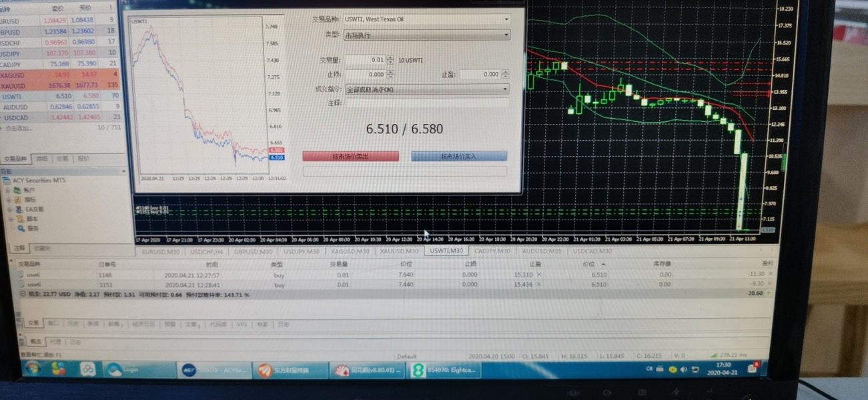
Task: Click the 止盈 take profit input field
Action: [480, 75]
